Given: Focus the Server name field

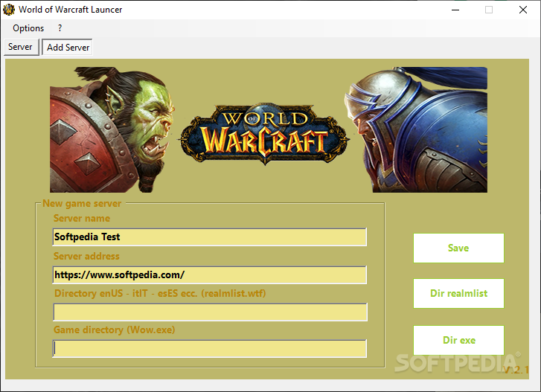Looking at the screenshot, I should [209, 237].
